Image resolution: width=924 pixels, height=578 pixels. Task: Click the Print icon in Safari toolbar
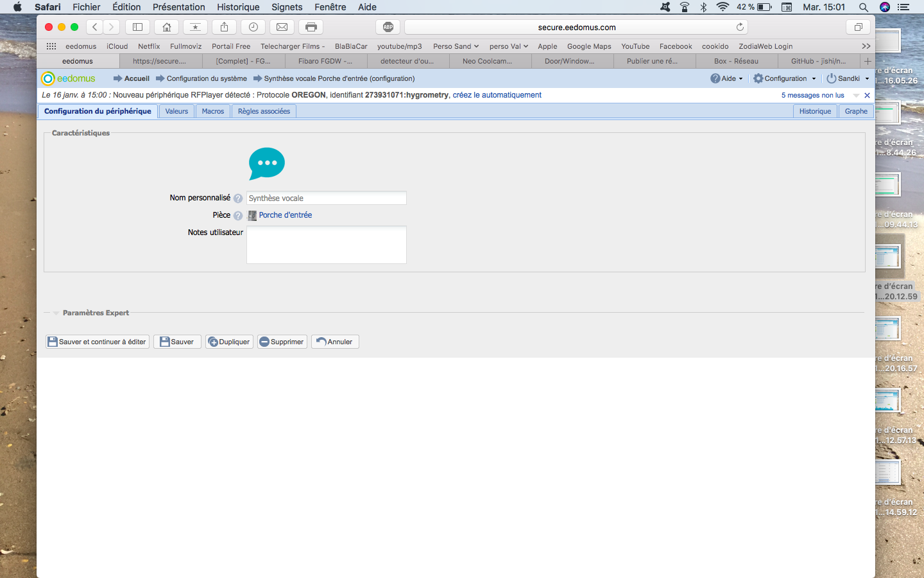[x=311, y=27]
